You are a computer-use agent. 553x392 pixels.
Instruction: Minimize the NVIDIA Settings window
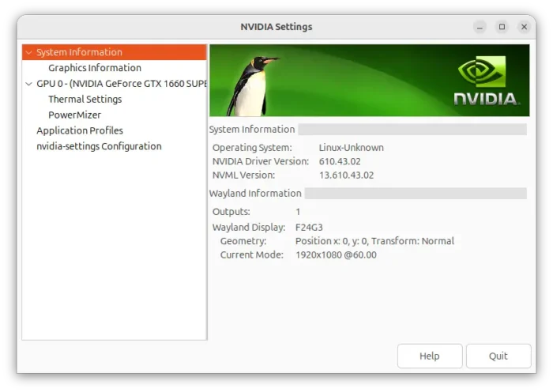pyautogui.click(x=480, y=27)
